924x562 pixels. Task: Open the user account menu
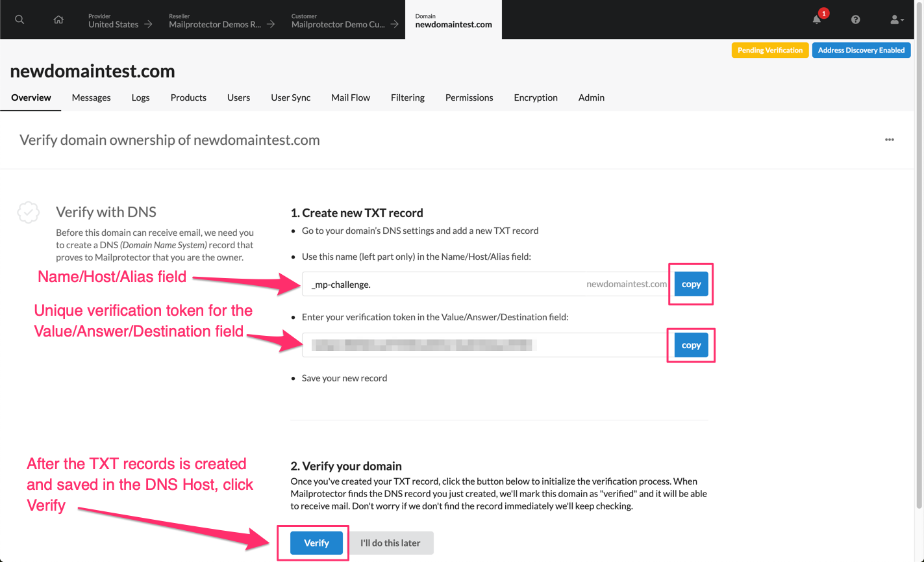[x=897, y=19]
